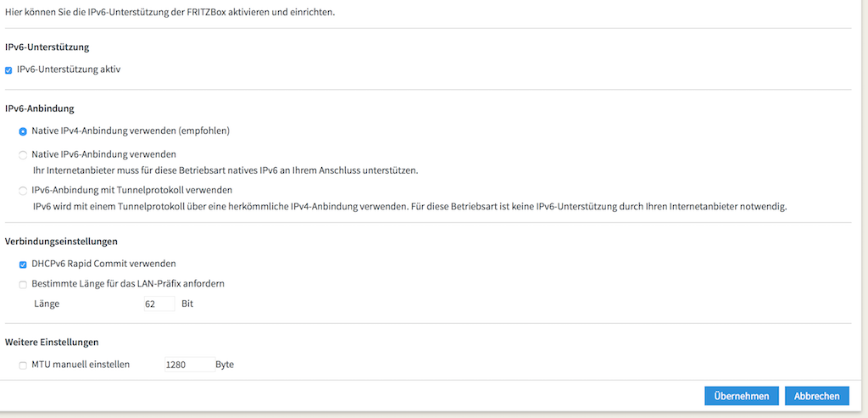Click the Weitere Einstellungen section heading

coord(53,343)
